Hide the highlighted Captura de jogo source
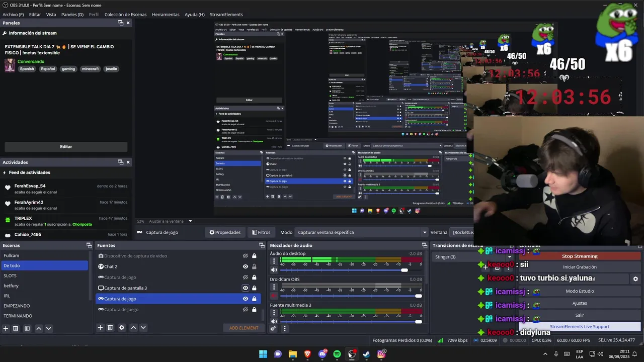 246,299
